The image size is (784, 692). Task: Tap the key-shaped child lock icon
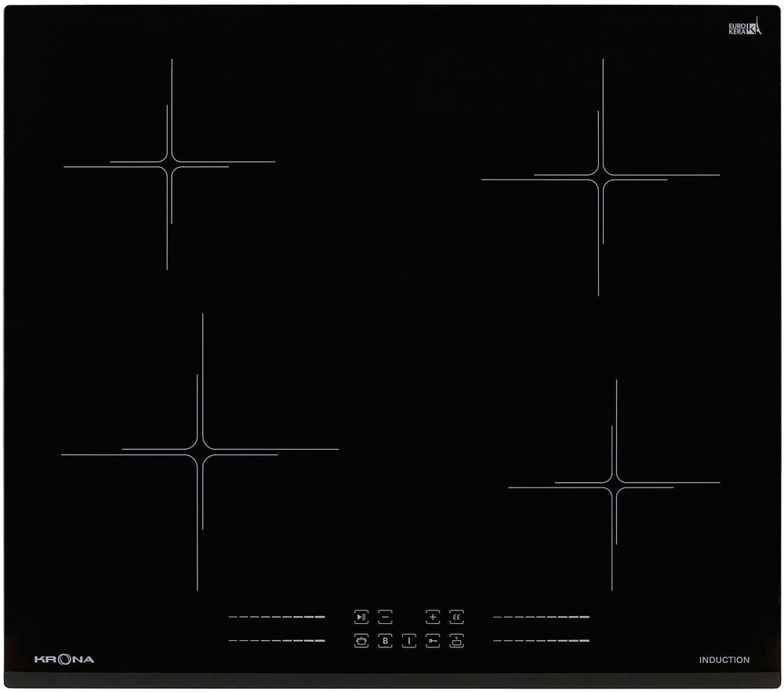tap(433, 640)
